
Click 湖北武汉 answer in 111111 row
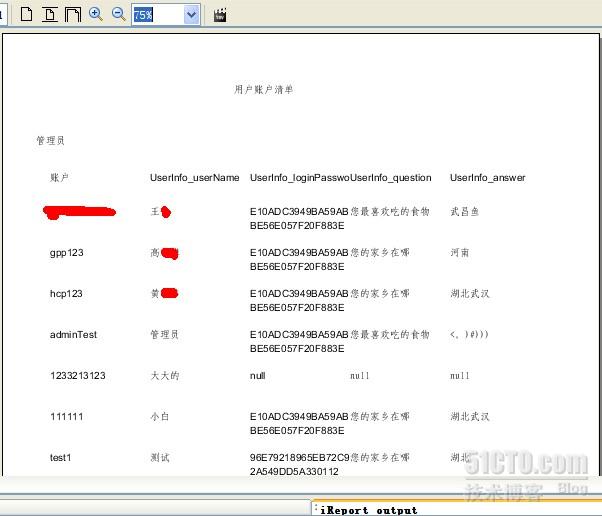(470, 417)
